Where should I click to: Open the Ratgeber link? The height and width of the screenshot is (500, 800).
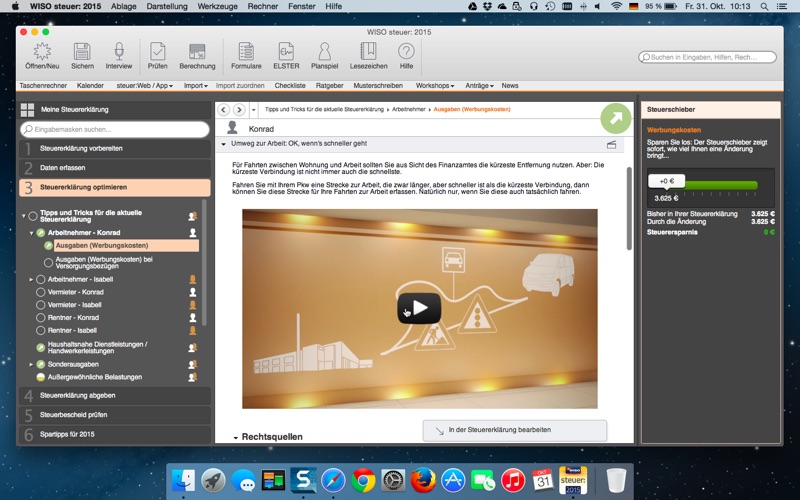329,86
